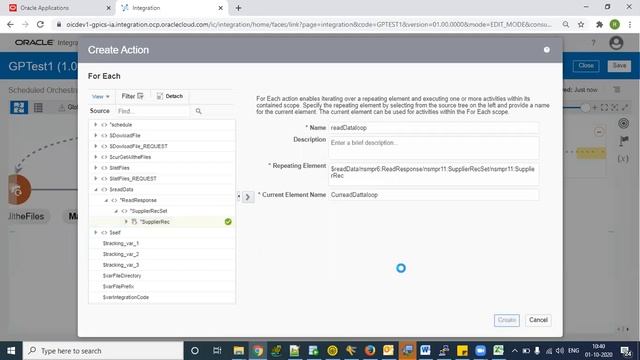Click the pseudo view grid icon
Viewport: 640px width, 360px height.
click(38, 107)
